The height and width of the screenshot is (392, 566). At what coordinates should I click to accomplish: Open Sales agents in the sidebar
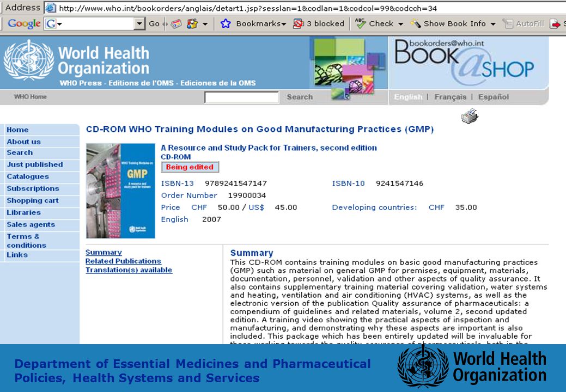31,225
